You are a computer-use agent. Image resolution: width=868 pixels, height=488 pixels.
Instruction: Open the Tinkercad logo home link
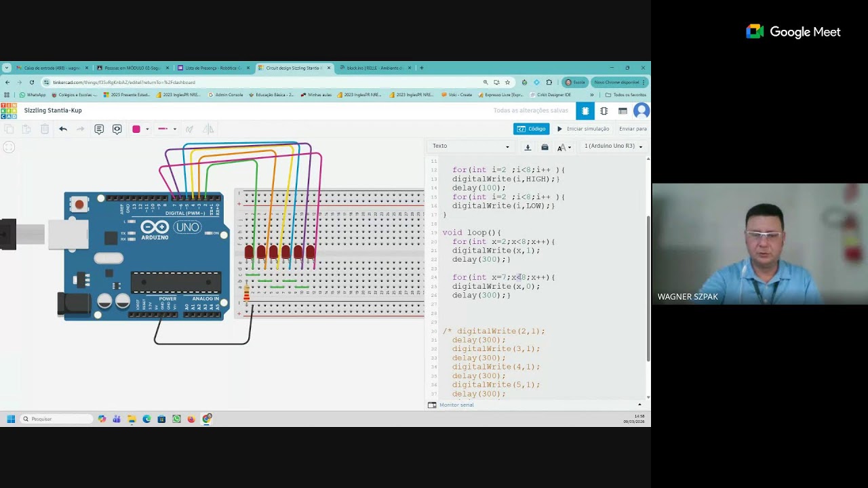tap(8, 110)
